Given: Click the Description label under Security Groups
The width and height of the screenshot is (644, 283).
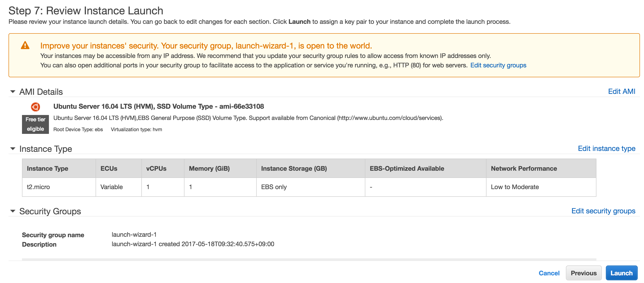Looking at the screenshot, I should click(39, 244).
